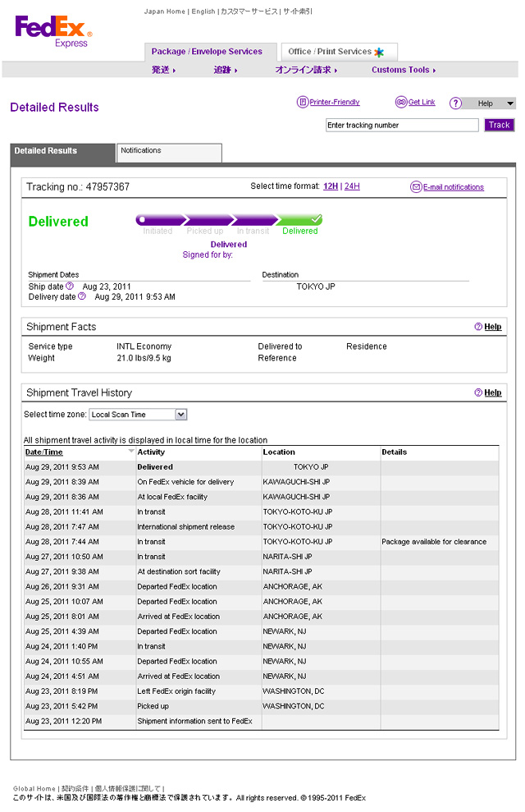Sort by the Date/Time column header
Image resolution: width=525 pixels, height=812 pixels.
[x=44, y=452]
